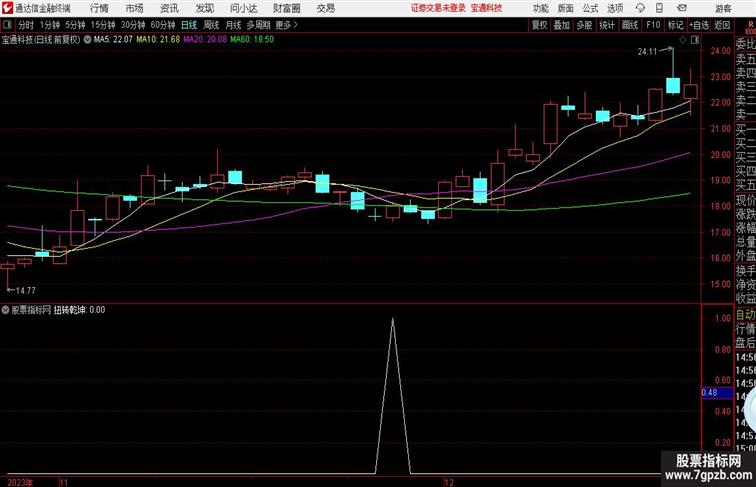Open the 问小达 menu

[x=243, y=8]
